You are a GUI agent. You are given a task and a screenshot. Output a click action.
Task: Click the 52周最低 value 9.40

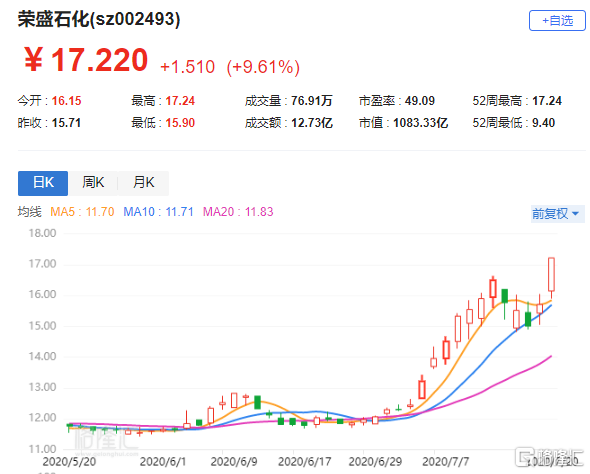click(543, 123)
